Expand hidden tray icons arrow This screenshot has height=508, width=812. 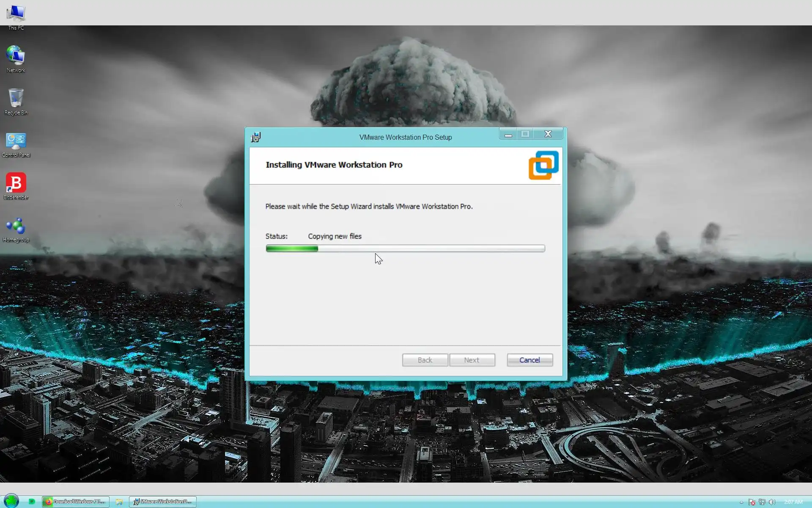tap(741, 502)
